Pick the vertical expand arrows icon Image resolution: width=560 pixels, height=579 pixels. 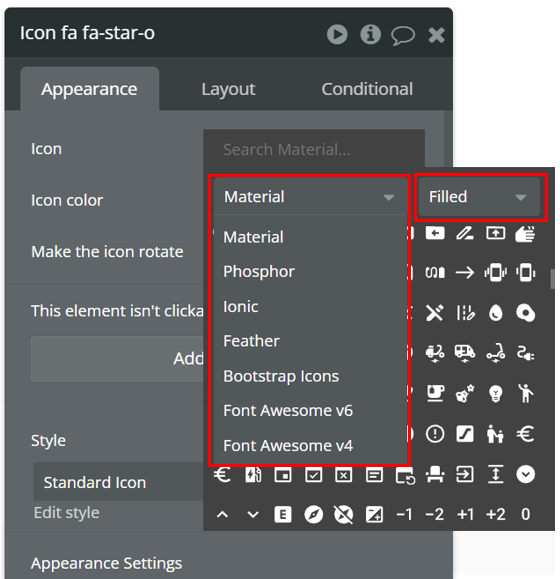click(x=495, y=474)
